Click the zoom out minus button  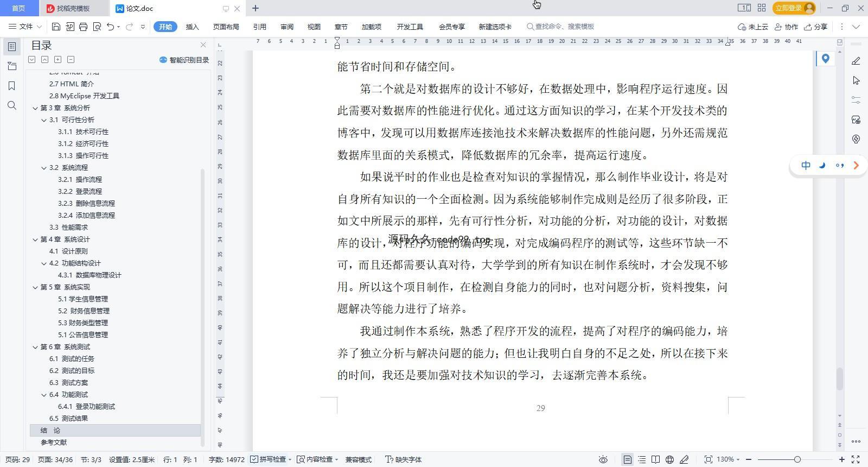click(749, 459)
